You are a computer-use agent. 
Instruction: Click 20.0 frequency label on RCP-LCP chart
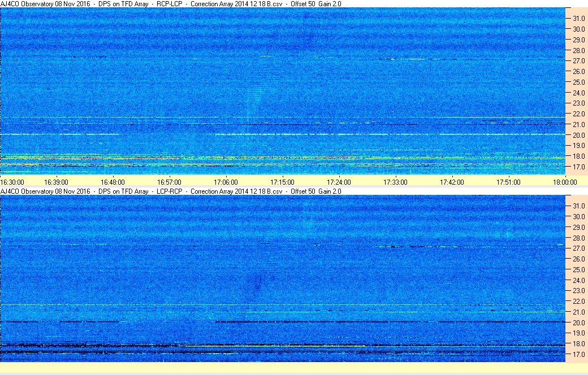click(x=578, y=135)
